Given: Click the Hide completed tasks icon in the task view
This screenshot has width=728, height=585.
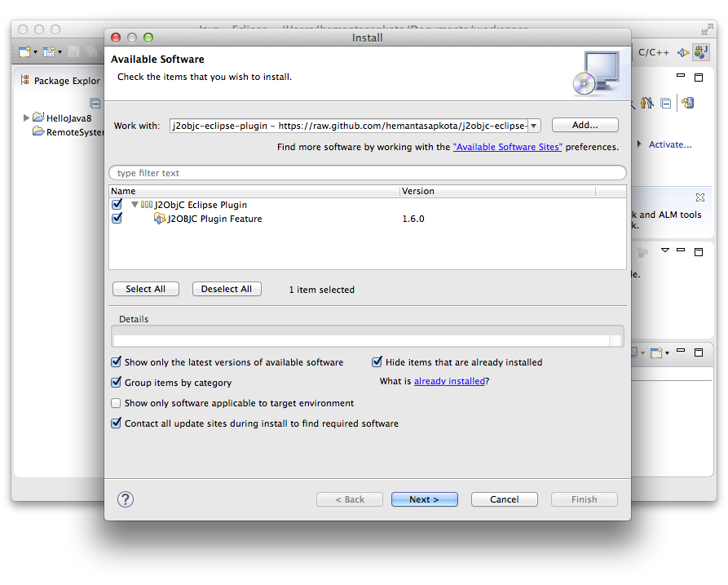Looking at the screenshot, I should (646, 103).
